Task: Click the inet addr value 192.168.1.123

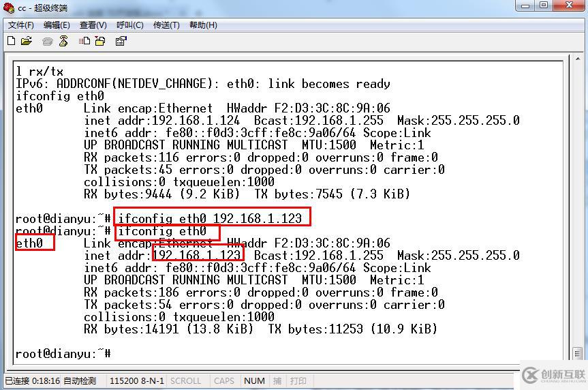Action: 196,255
